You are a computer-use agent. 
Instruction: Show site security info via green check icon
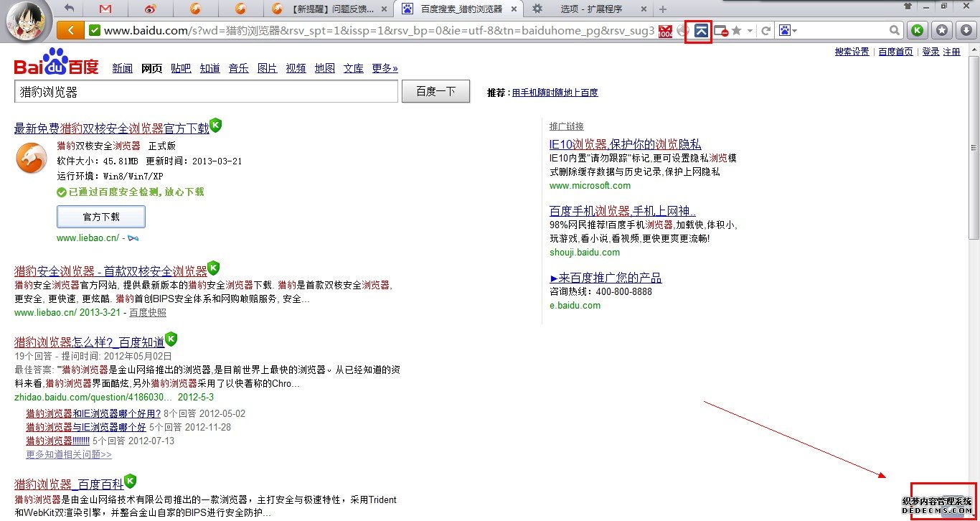(x=95, y=31)
